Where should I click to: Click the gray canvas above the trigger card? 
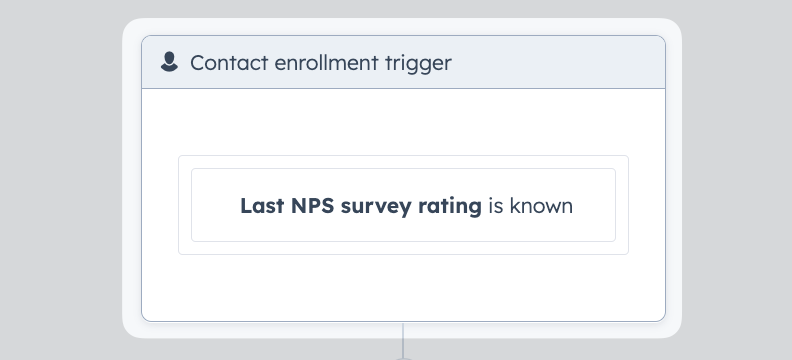click(x=403, y=9)
